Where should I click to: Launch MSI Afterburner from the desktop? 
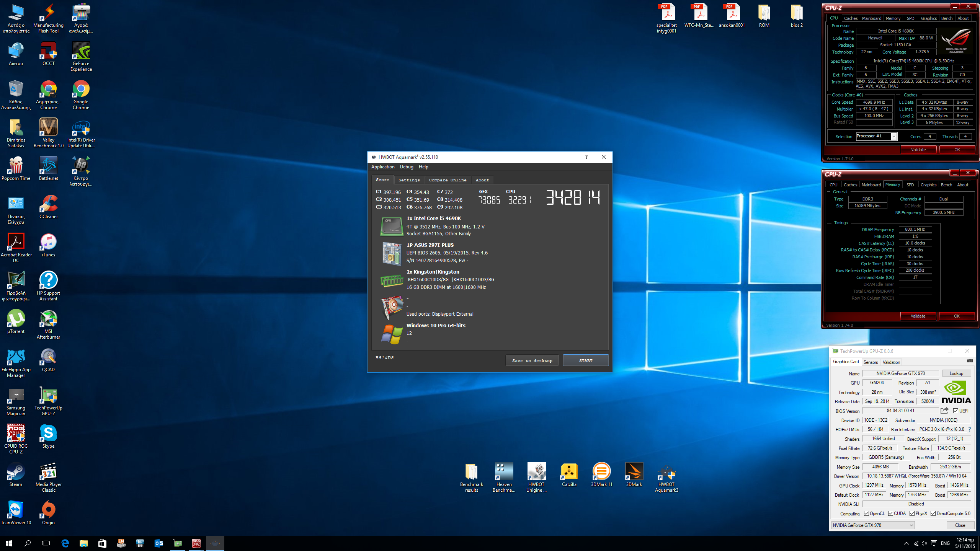coord(48,324)
